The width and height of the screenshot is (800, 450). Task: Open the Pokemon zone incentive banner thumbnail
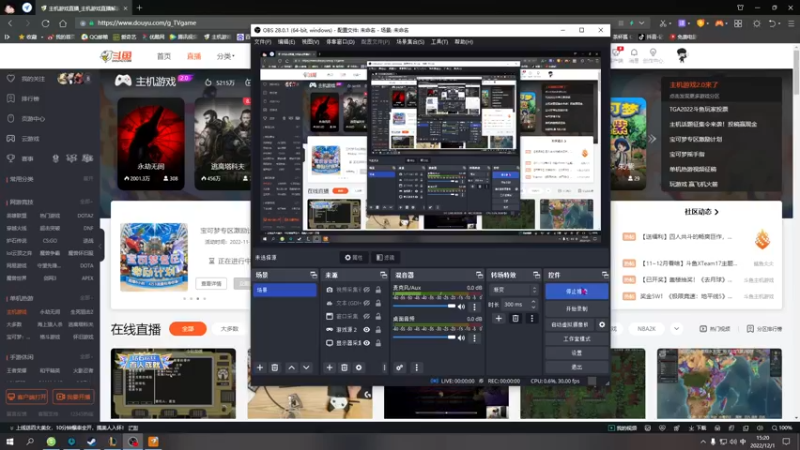click(154, 257)
